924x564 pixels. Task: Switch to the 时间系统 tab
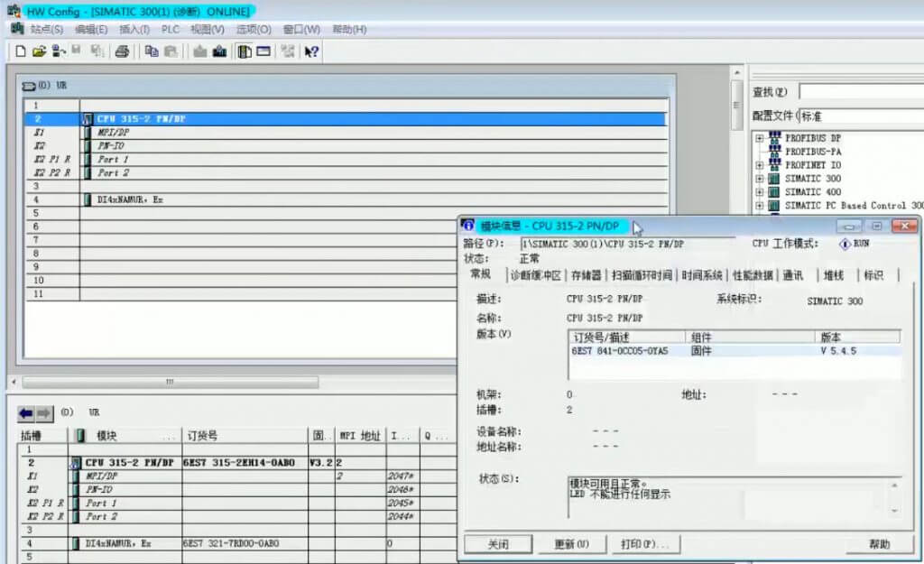pyautogui.click(x=702, y=275)
